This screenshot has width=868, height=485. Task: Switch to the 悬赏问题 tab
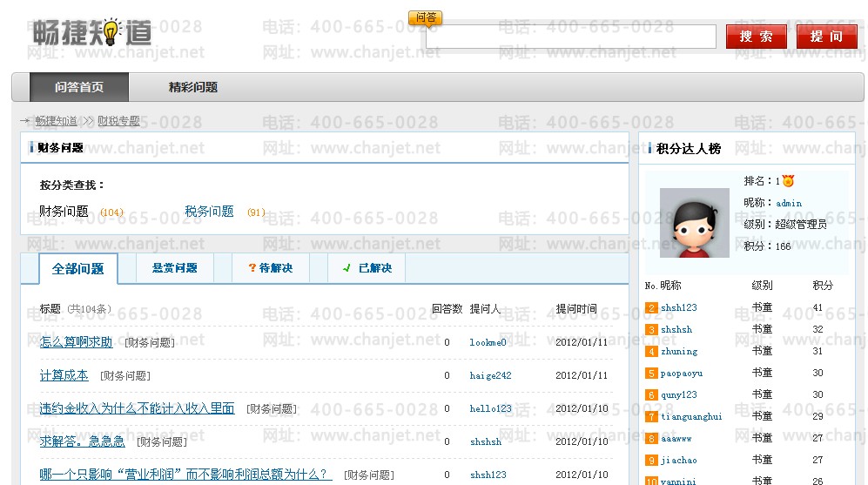coord(175,268)
